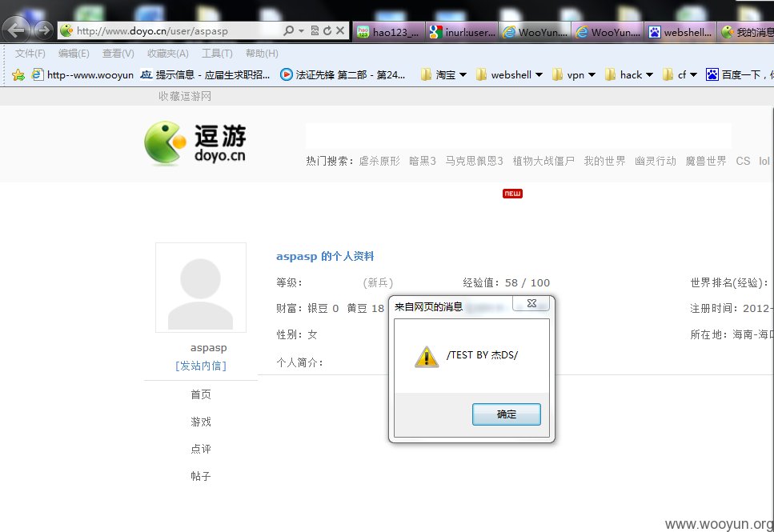The height and width of the screenshot is (532, 774).
Task: Switch to the inurl:user tab
Action: [462, 32]
